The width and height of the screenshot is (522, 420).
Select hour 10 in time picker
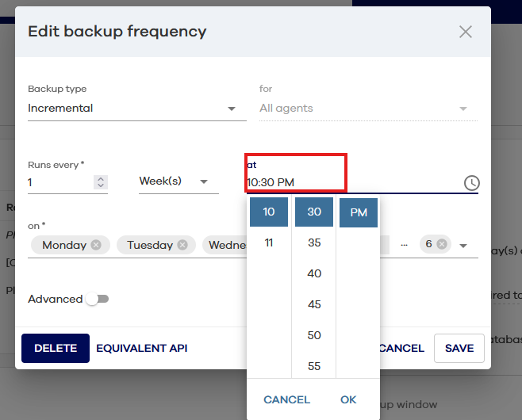point(269,212)
